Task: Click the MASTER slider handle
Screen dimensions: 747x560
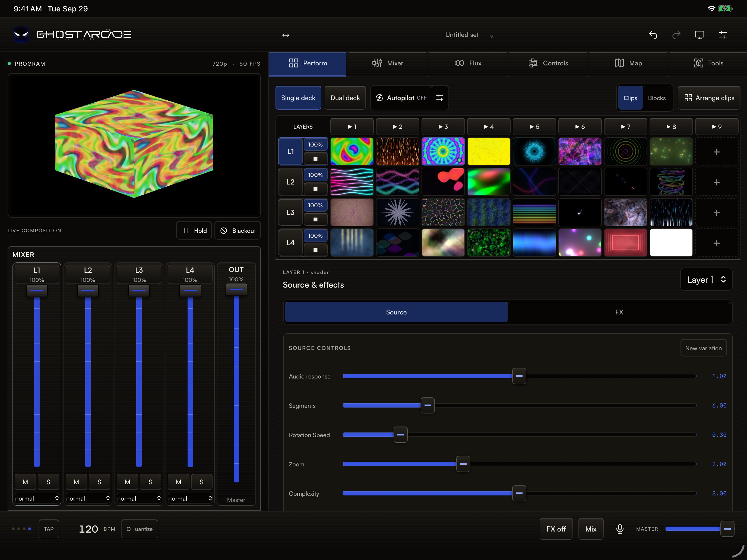Action: pos(727,529)
